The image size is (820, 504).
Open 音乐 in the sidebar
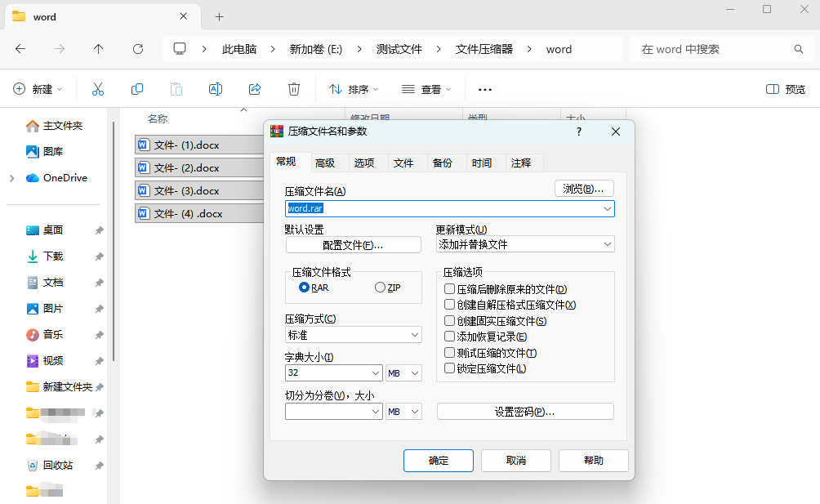tap(45, 335)
